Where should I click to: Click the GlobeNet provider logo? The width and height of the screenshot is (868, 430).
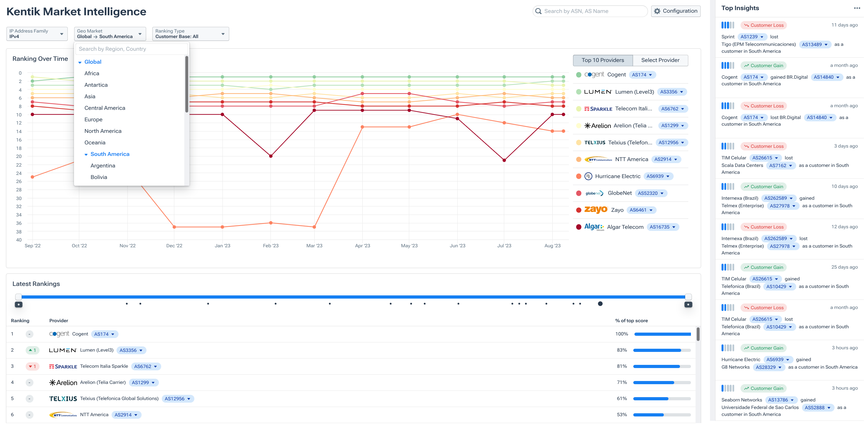[x=594, y=193]
